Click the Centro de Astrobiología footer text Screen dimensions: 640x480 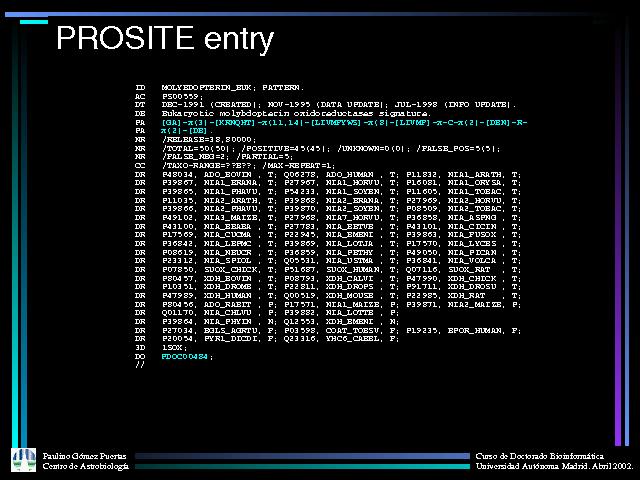pyautogui.click(x=86, y=467)
